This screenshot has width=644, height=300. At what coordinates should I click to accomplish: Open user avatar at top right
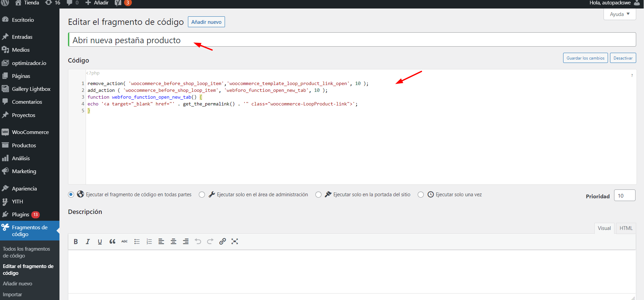(637, 3)
